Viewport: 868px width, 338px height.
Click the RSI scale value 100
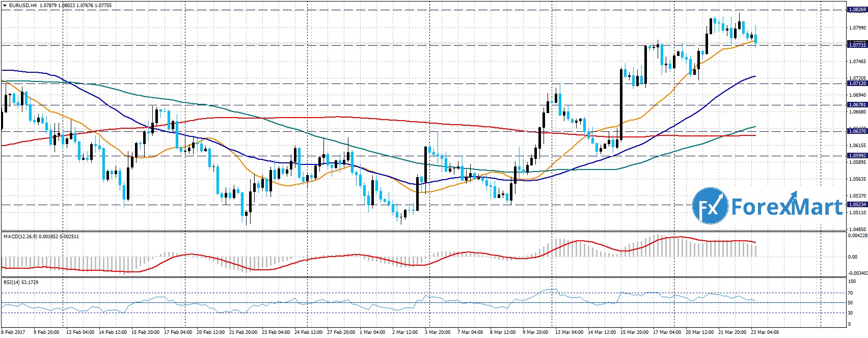[852, 281]
